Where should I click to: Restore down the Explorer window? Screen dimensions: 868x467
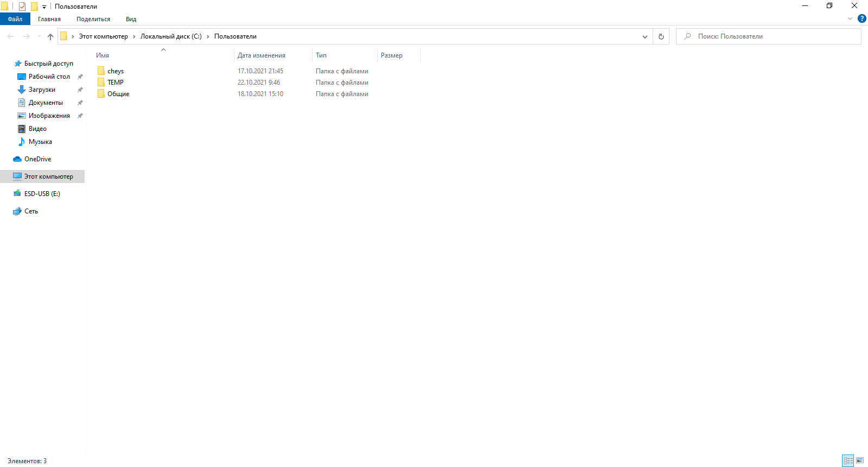pyautogui.click(x=829, y=5)
